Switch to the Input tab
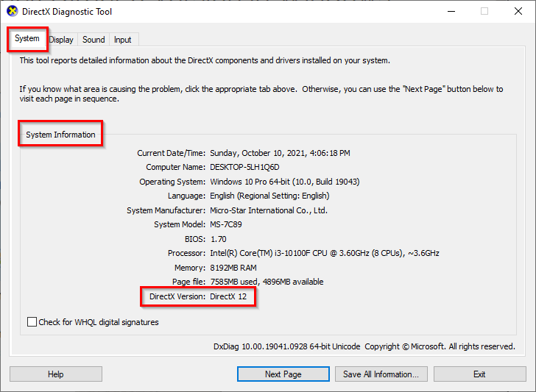The width and height of the screenshot is (536, 392). point(123,40)
